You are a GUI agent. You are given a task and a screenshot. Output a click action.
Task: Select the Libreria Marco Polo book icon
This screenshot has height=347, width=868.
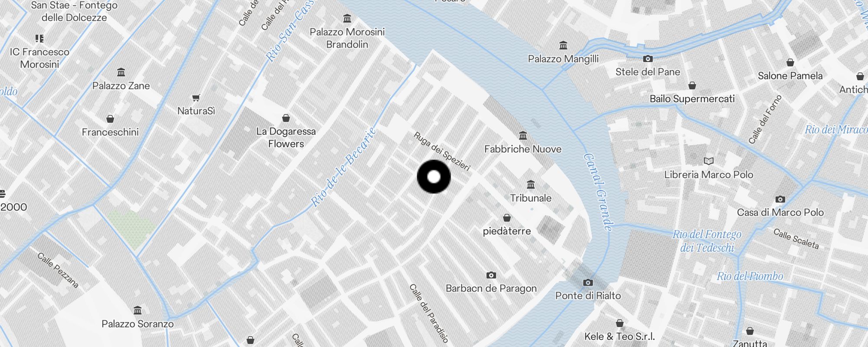pyautogui.click(x=709, y=161)
